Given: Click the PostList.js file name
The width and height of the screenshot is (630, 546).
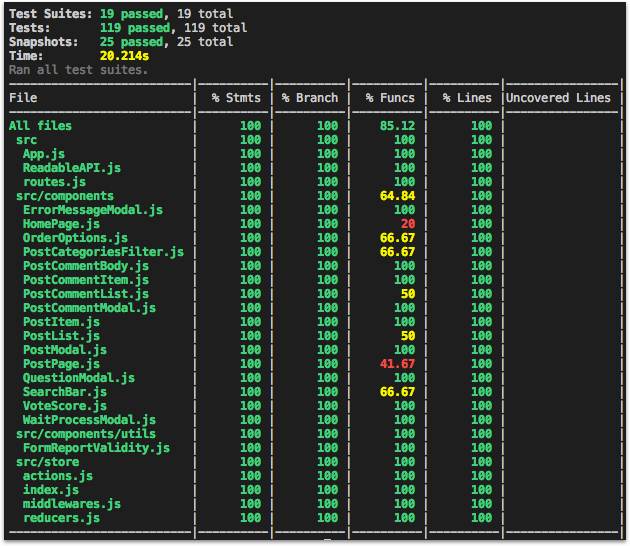Looking at the screenshot, I should click(x=61, y=336).
